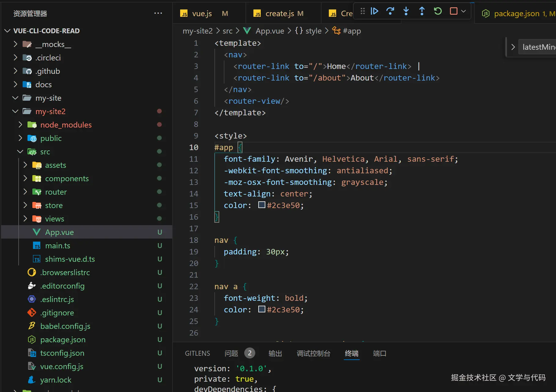This screenshot has width=556, height=392.
Task: Click the color swatch on line 15
Action: tap(262, 205)
